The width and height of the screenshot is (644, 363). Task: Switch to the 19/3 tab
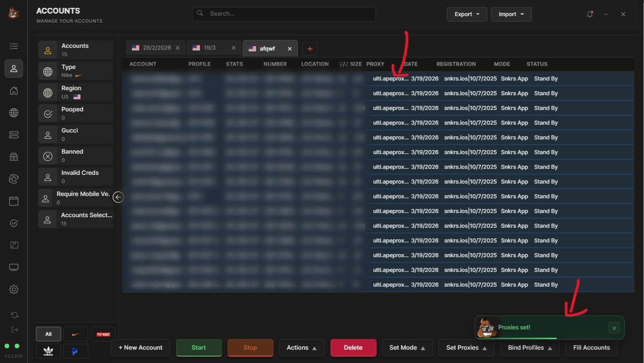tap(210, 48)
